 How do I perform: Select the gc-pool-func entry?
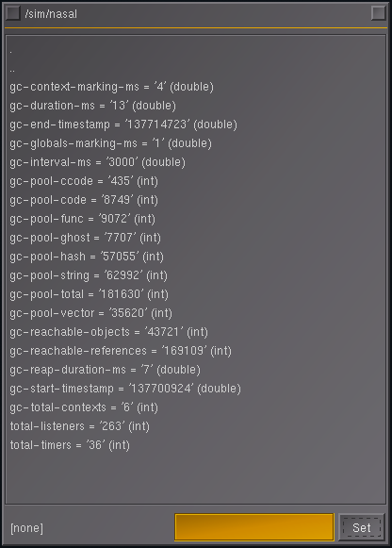pyautogui.click(x=82, y=219)
